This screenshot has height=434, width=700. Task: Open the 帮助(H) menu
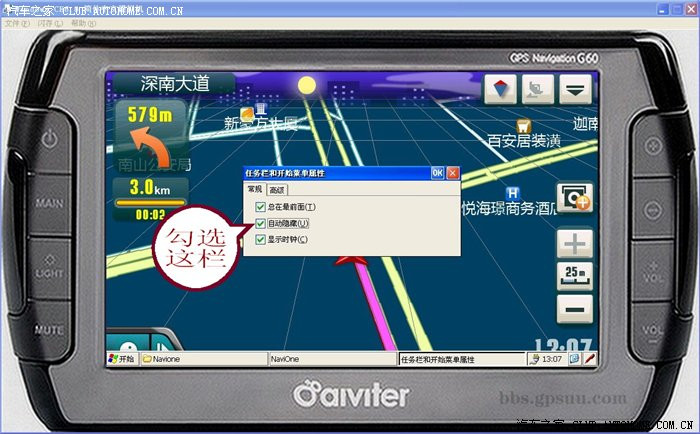point(83,23)
